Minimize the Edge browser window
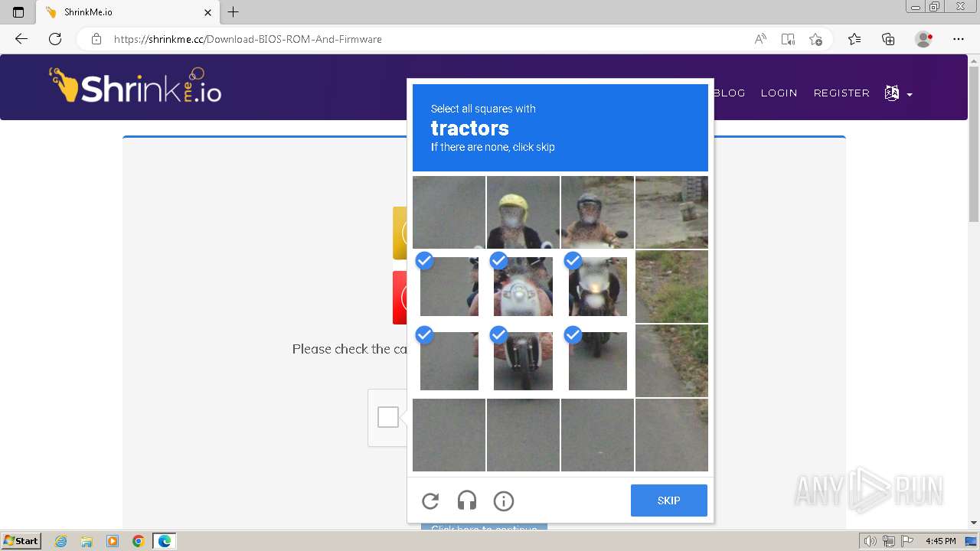 pyautogui.click(x=916, y=7)
